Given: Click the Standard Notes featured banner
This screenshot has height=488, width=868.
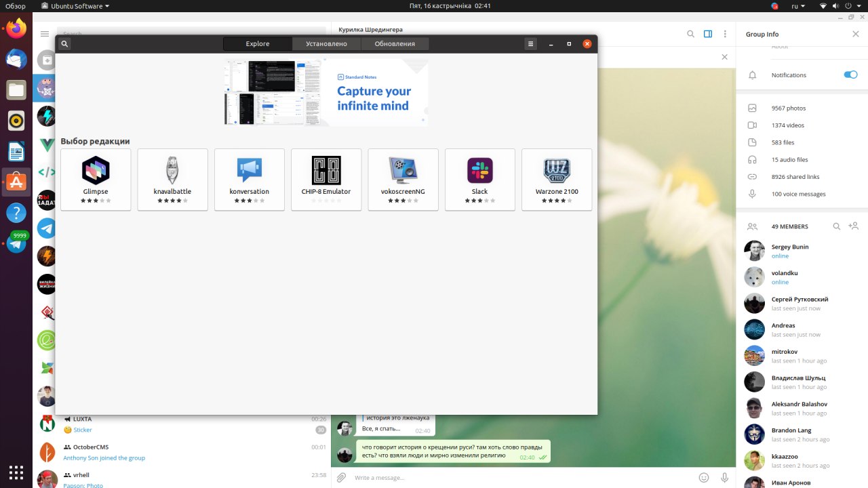Looking at the screenshot, I should (x=326, y=92).
